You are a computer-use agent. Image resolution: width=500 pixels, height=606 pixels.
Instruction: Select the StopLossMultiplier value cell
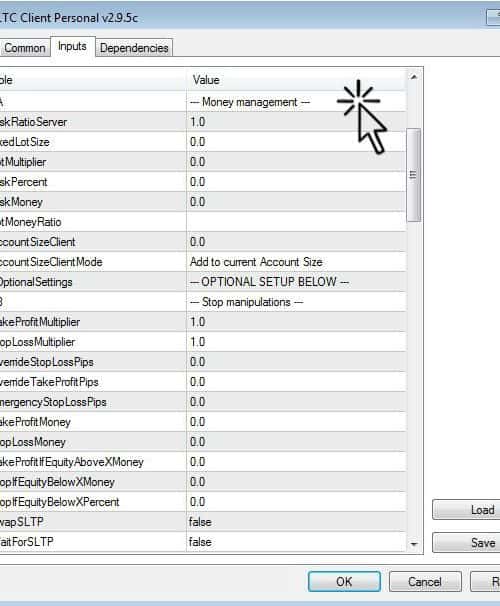[296, 342]
